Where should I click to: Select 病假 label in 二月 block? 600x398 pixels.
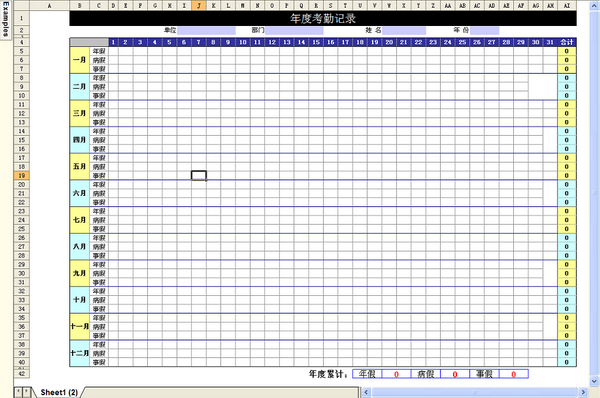click(99, 87)
